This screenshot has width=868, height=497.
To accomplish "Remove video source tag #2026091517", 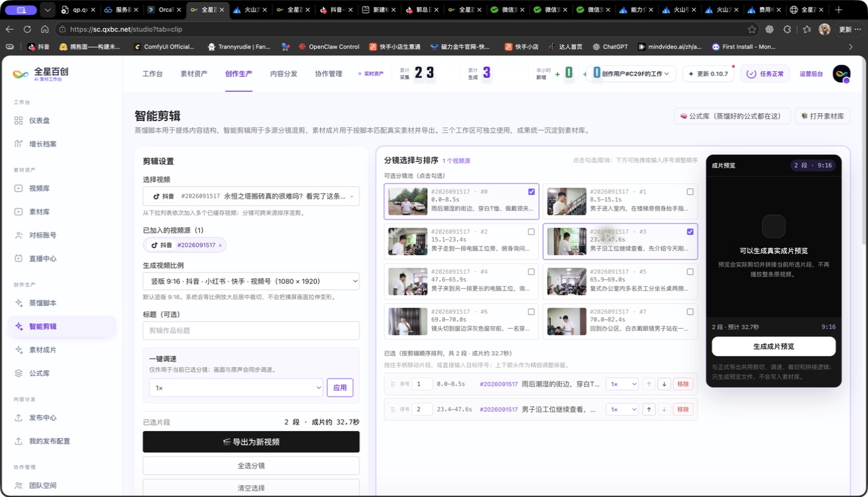I will click(220, 245).
